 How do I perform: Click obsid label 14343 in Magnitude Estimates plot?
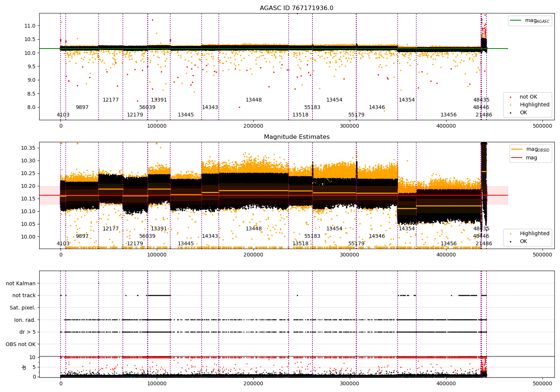(x=210, y=236)
